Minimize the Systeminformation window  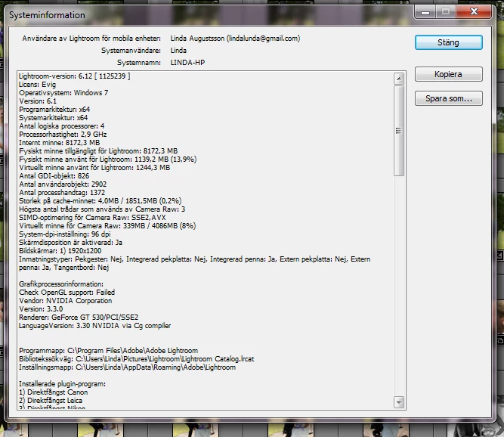tap(425, 12)
